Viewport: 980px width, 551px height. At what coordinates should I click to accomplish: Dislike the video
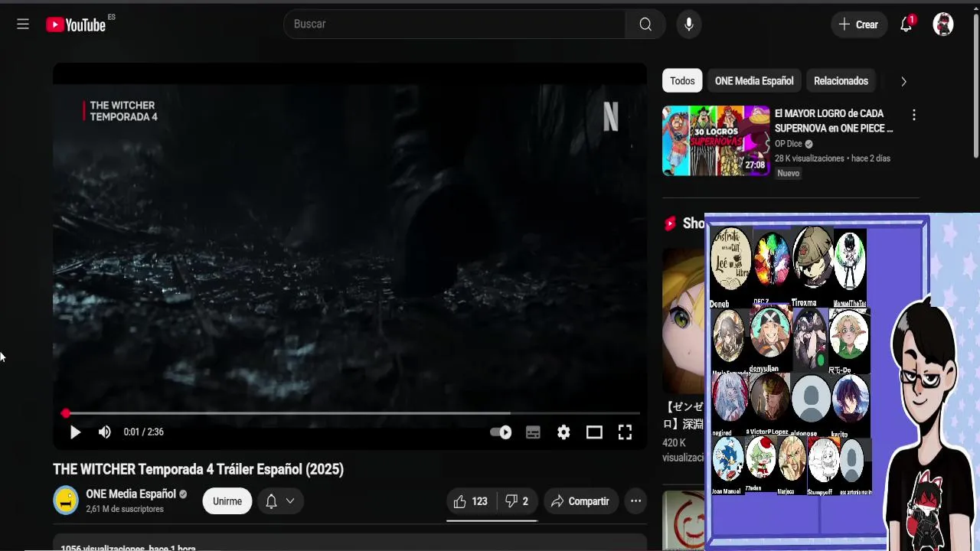(517, 501)
